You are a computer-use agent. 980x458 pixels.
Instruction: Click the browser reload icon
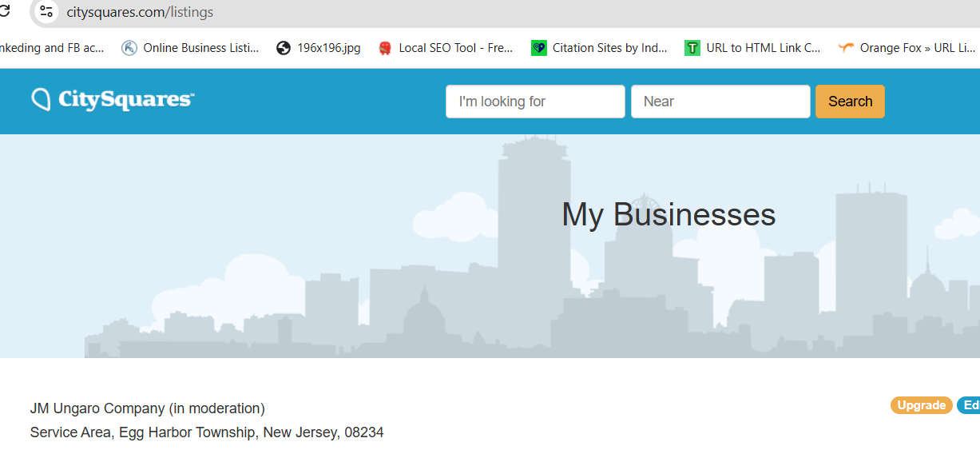[4, 11]
